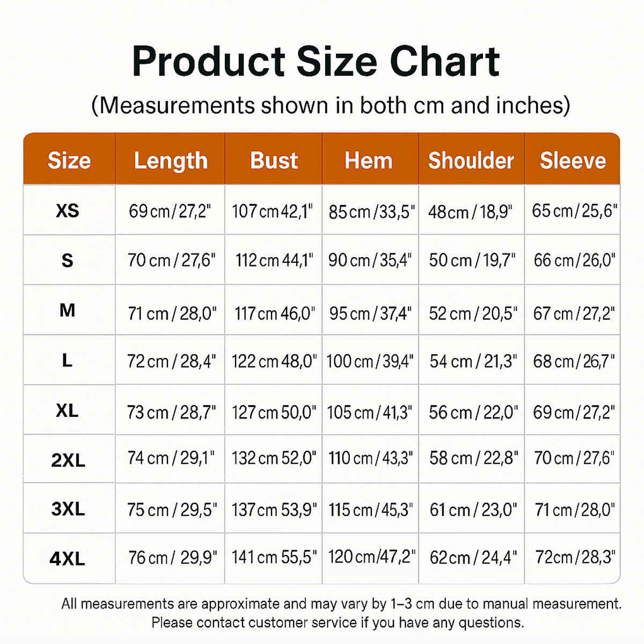Click the cm and inches subtitle
This screenshot has height=644, width=644.
coord(331,106)
